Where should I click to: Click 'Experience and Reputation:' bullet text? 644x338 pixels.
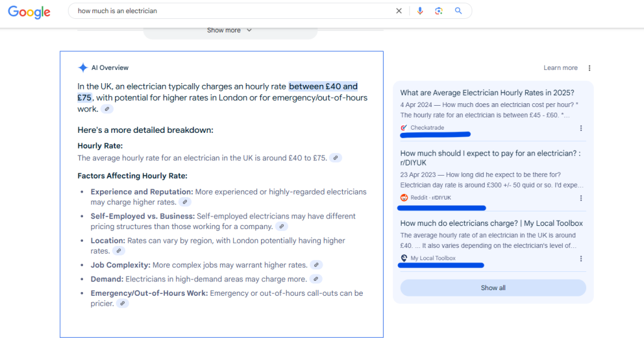pos(142,192)
